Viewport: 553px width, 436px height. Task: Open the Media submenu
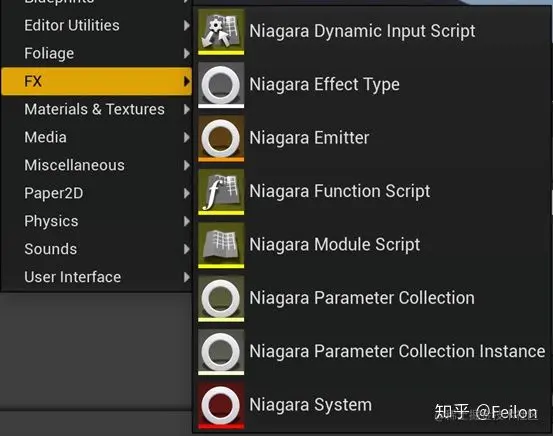tap(97, 137)
